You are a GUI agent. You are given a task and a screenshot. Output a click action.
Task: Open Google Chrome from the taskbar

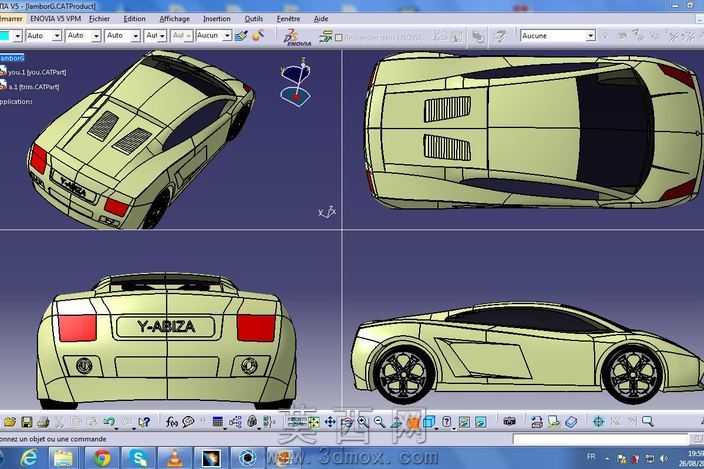(x=102, y=458)
